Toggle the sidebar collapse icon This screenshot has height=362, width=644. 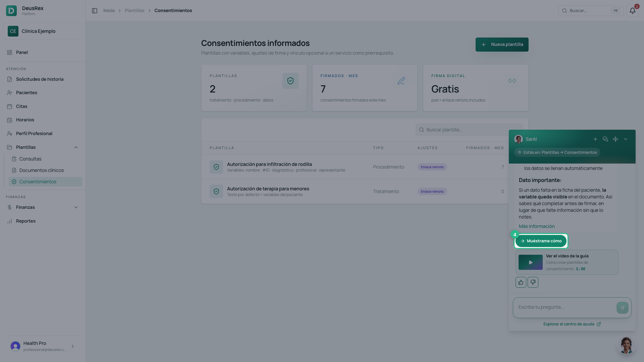point(95,11)
